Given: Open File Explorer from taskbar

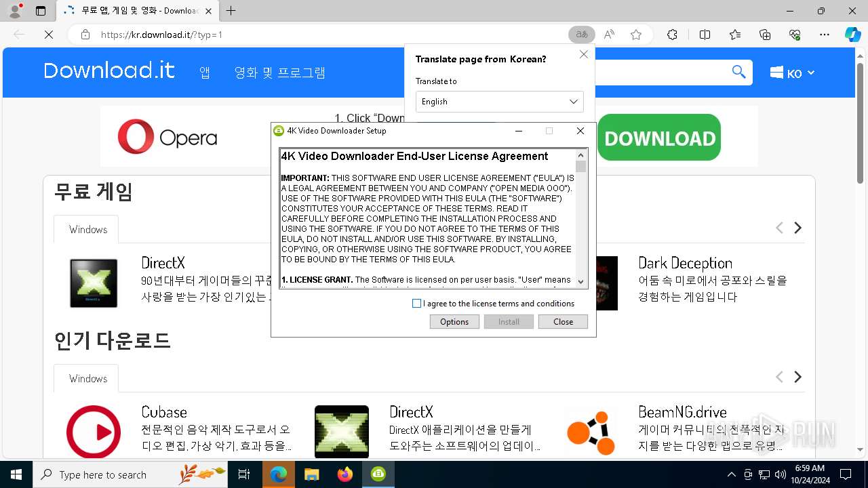Looking at the screenshot, I should [x=311, y=474].
